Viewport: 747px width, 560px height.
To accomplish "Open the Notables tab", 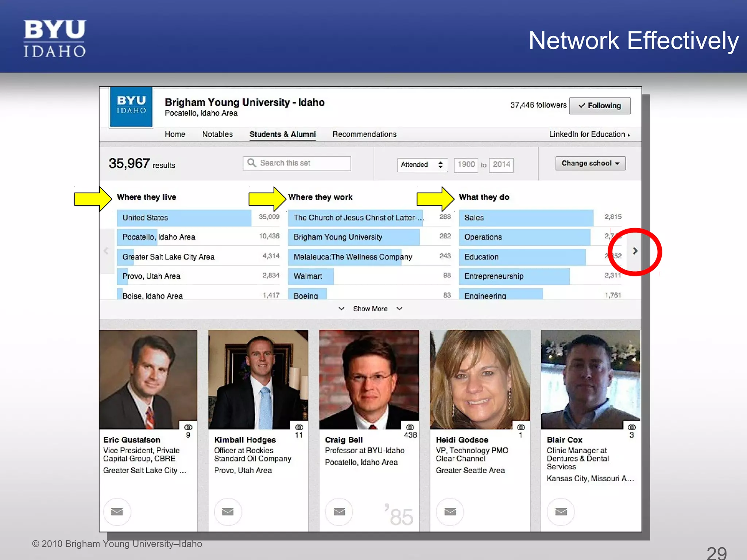I will [x=217, y=134].
